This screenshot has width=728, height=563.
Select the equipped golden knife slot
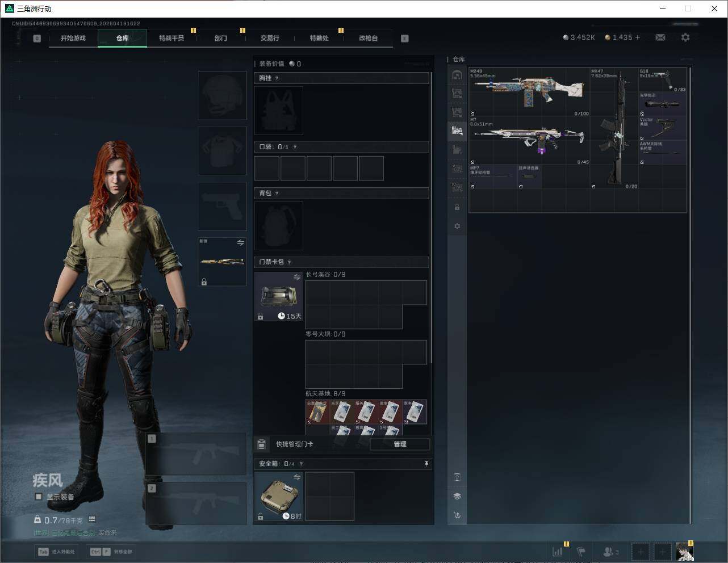click(x=222, y=262)
